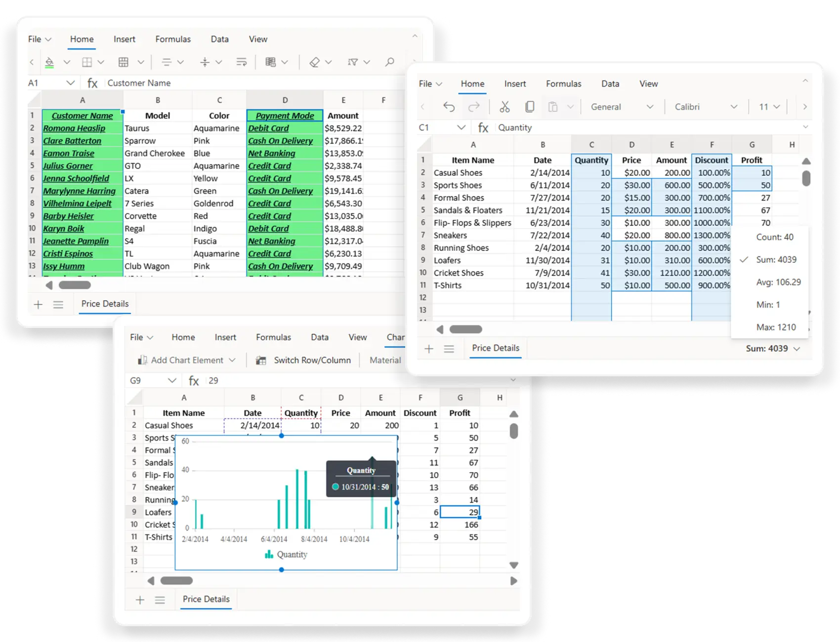Select the Wrap Text icon
Screen dimensions: 840x642
coord(242,62)
